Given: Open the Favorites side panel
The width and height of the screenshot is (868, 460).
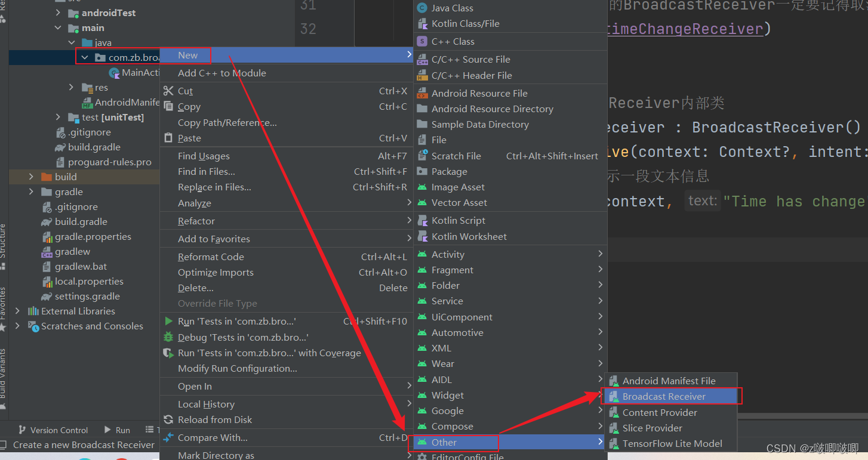Looking at the screenshot, I should coord(4,309).
